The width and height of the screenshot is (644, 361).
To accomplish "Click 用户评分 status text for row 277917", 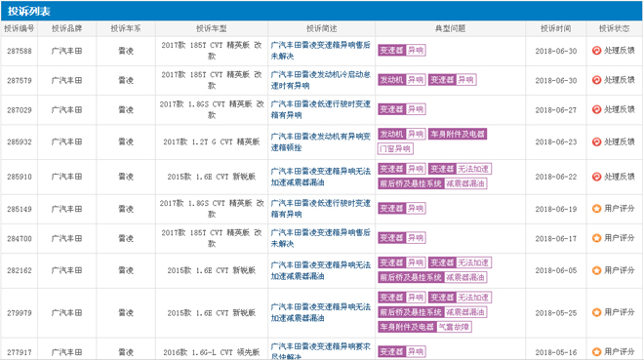I will click(620, 352).
